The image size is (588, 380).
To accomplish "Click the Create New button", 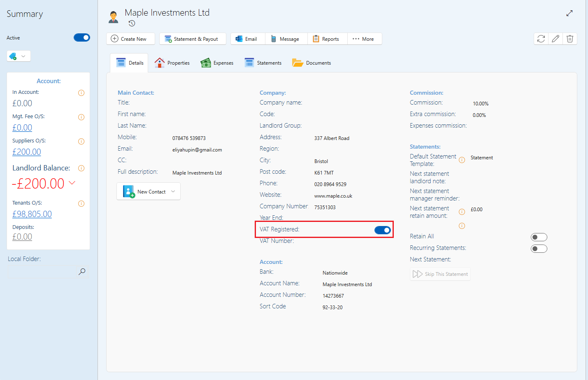I will 130,39.
